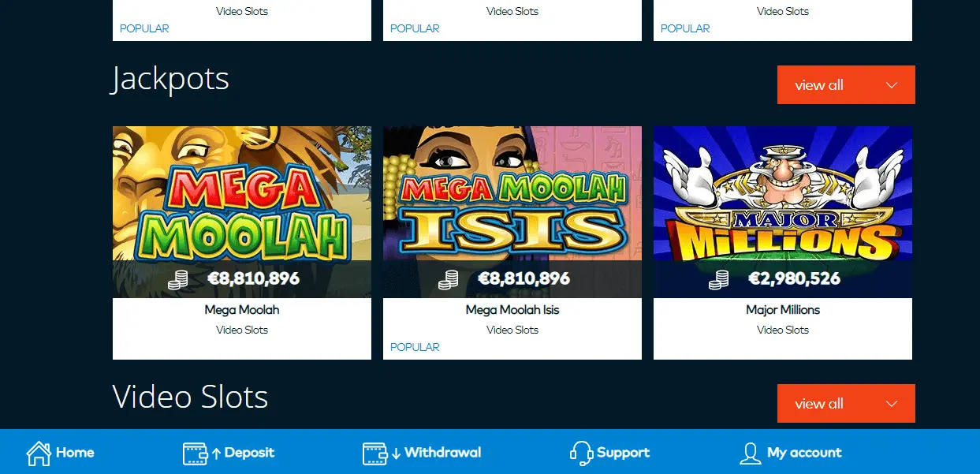
Task: Open the Major Millions game thumbnail
Action: point(783,212)
